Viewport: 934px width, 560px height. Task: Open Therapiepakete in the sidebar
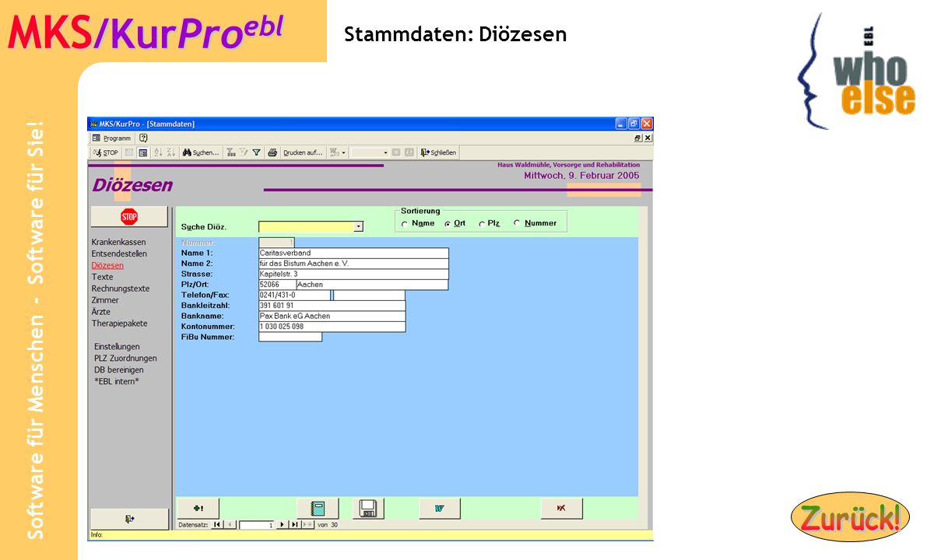point(119,324)
